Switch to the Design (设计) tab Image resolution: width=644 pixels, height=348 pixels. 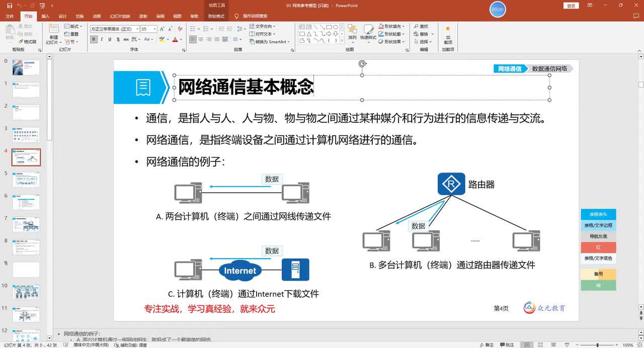point(62,16)
